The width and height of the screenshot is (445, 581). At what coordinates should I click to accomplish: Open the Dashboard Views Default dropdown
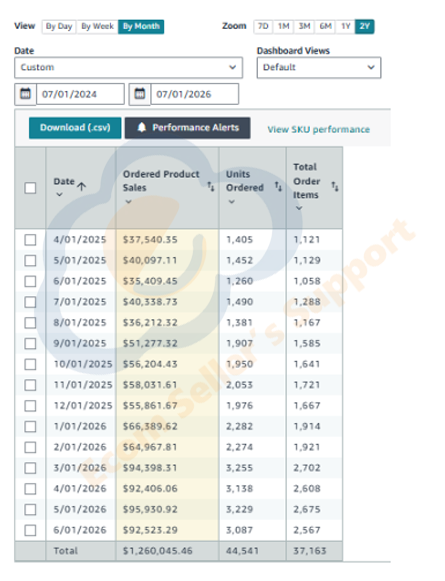[x=319, y=67]
